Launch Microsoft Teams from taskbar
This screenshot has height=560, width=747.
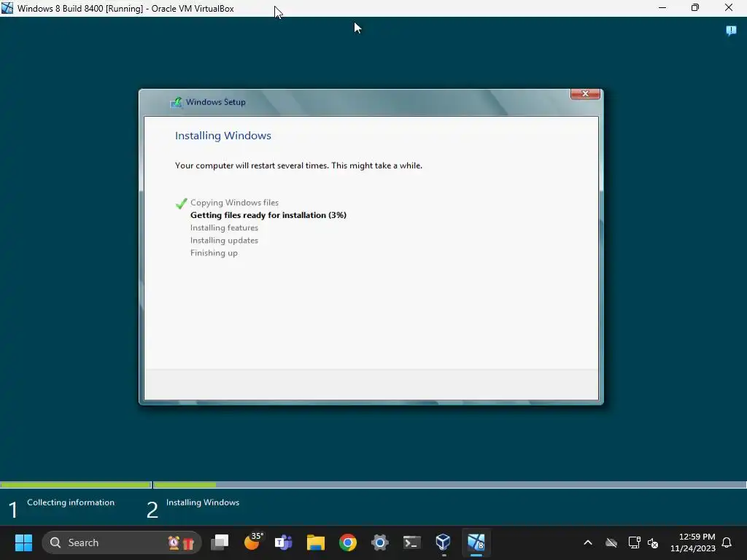284,542
